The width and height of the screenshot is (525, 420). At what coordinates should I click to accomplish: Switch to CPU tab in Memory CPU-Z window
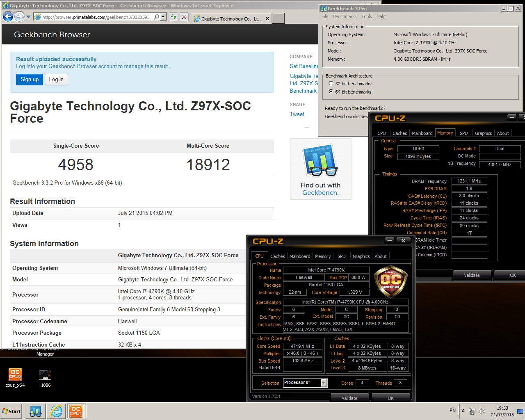[x=381, y=133]
